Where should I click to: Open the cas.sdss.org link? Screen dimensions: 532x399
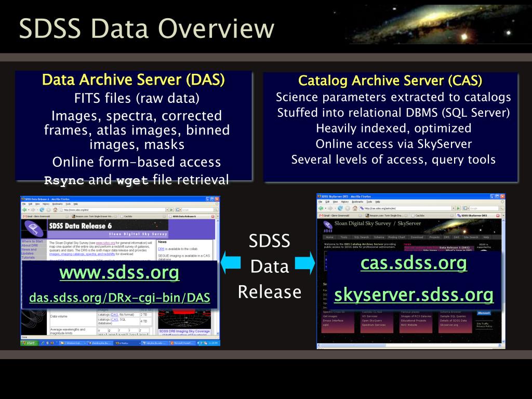pos(414,263)
